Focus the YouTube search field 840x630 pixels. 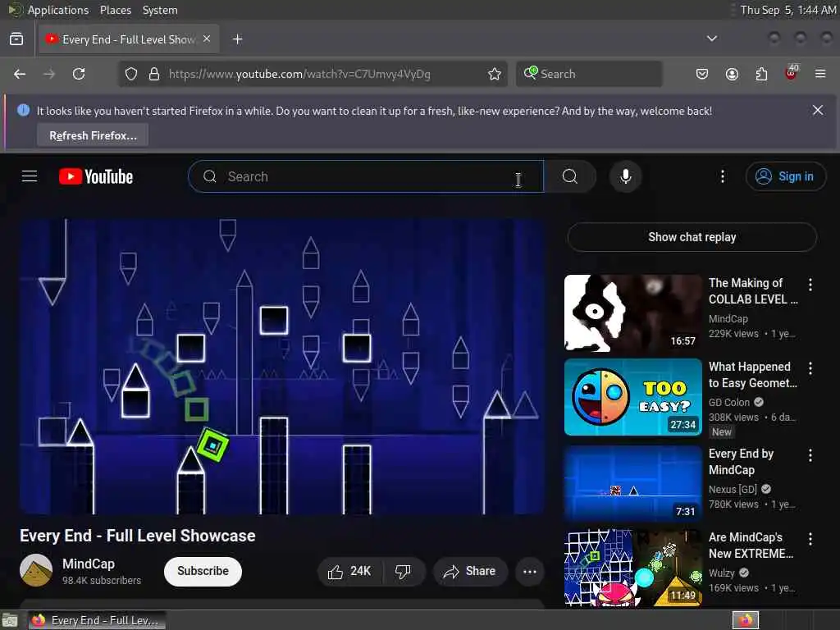[366, 176]
